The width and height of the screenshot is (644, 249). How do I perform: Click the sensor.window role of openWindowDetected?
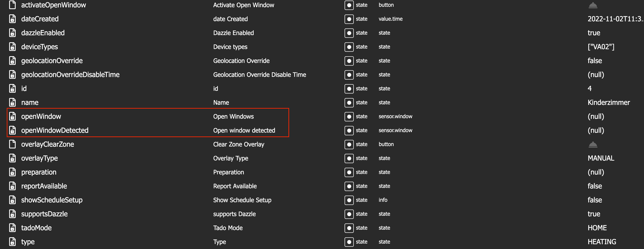[x=395, y=131]
